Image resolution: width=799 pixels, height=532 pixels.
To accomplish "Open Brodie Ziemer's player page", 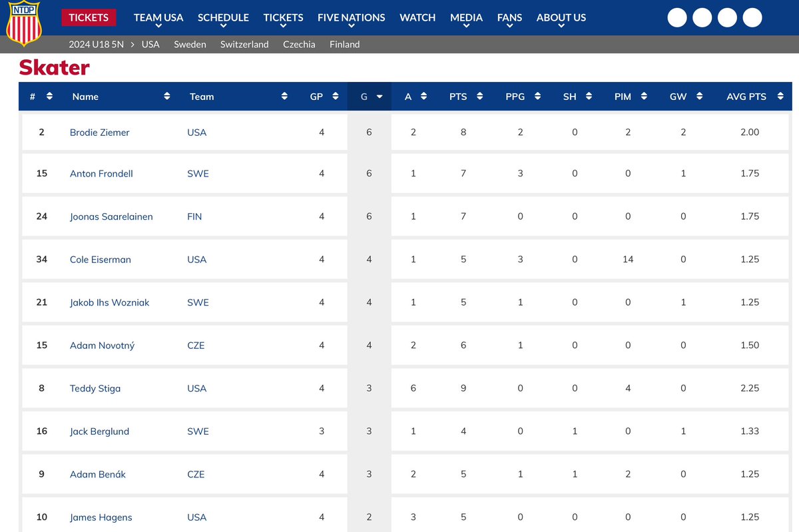I will pos(99,132).
